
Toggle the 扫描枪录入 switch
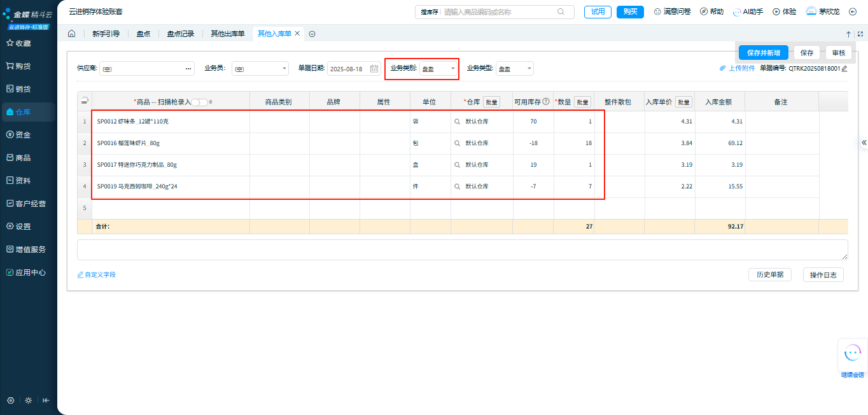click(200, 102)
